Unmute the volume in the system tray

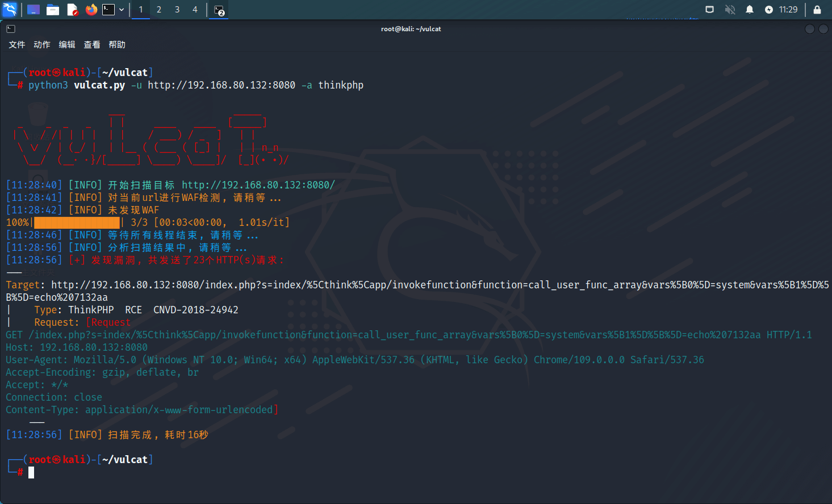coord(730,10)
